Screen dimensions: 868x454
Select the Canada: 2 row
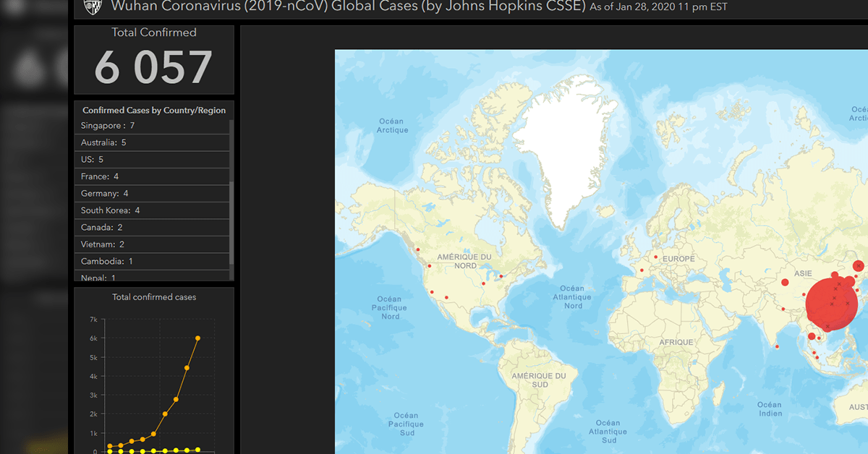(152, 228)
